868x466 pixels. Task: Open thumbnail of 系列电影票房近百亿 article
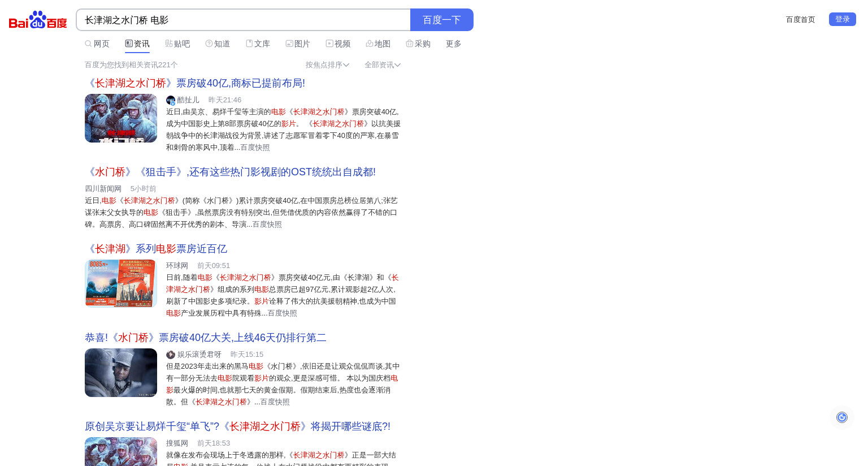point(121,283)
